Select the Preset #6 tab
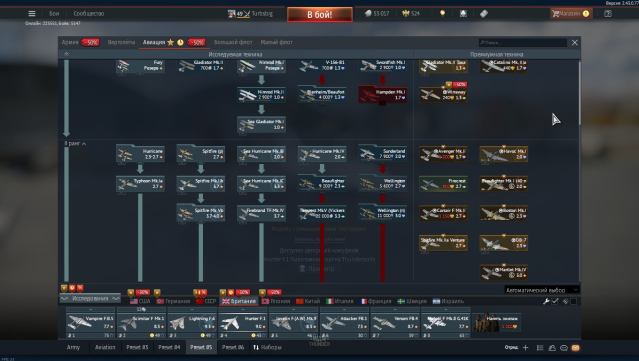 click(x=233, y=347)
